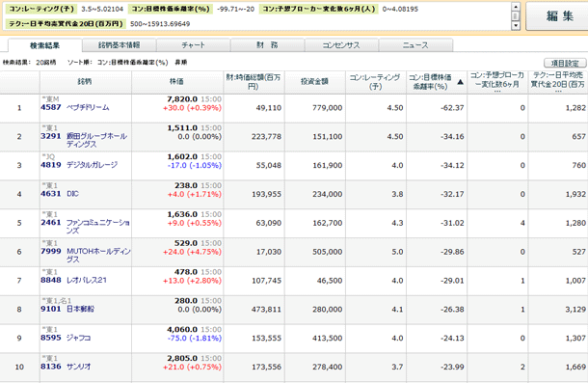Open the 項目設定 settings button
Viewport: 588px width, 383px height.
(x=565, y=63)
